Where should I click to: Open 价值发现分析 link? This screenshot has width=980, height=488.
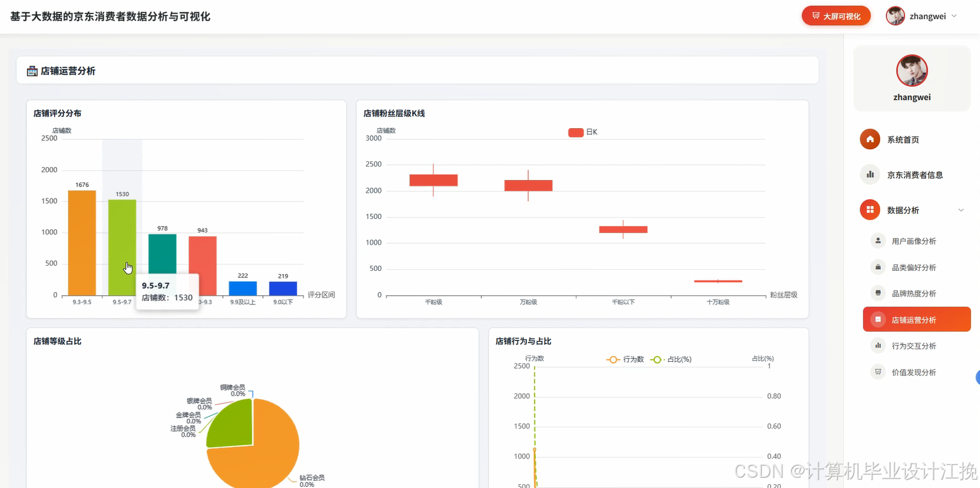click(917, 372)
